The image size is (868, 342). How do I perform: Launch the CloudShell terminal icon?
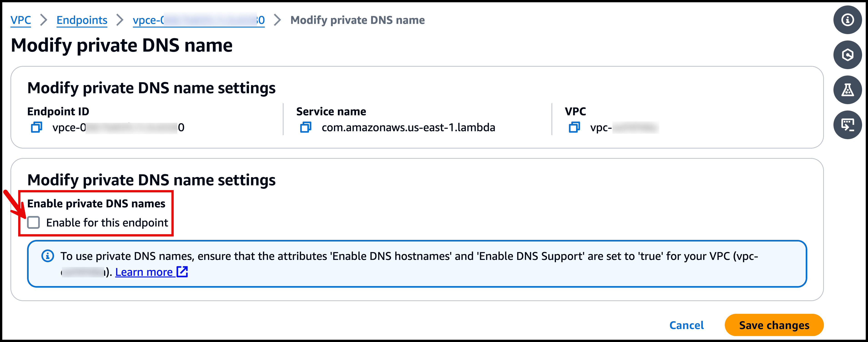[848, 125]
